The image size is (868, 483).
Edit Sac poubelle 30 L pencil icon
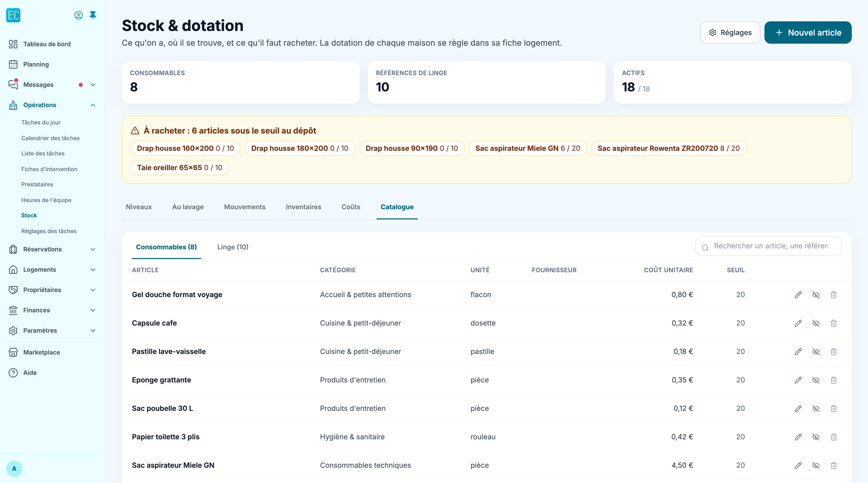pyautogui.click(x=798, y=409)
